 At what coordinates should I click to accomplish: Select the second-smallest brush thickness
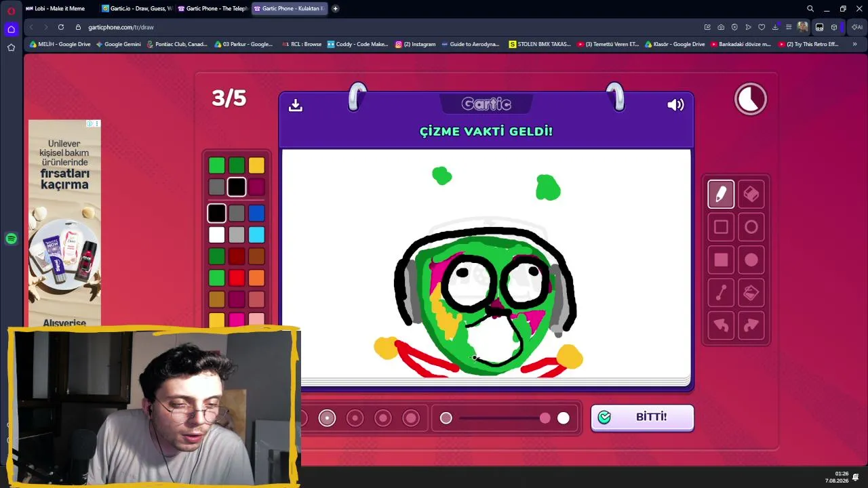click(x=327, y=418)
